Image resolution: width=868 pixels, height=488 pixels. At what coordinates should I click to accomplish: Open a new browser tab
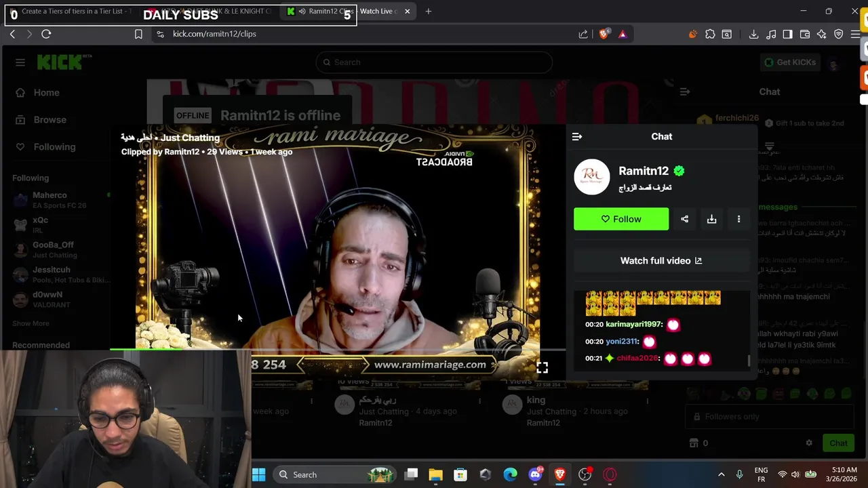coord(428,11)
